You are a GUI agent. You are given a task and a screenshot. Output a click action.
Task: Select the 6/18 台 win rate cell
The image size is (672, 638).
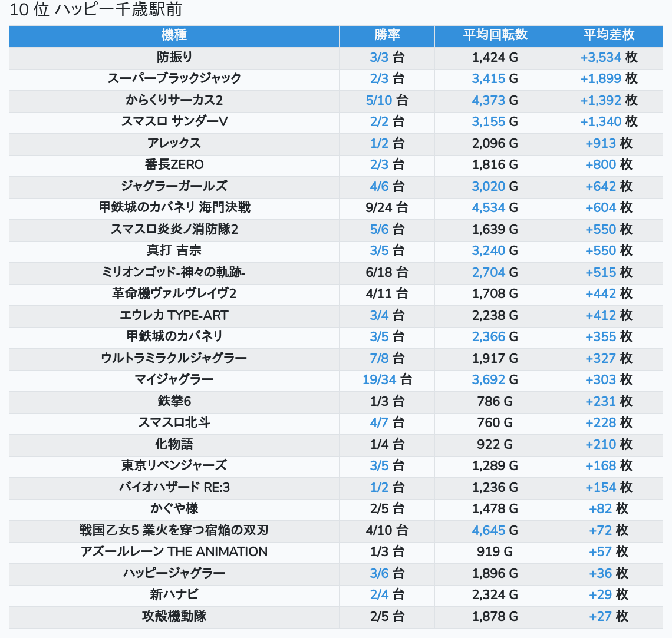387,272
